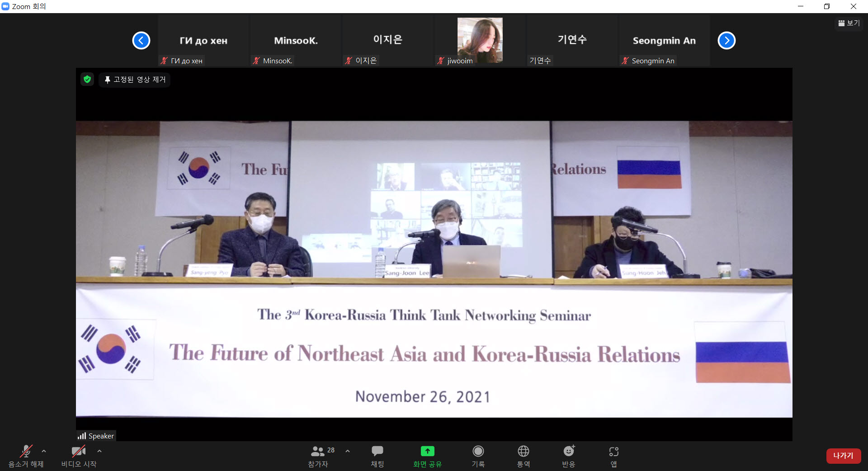The height and width of the screenshot is (471, 868).
Task: Unmute microphone (음소거 해제)
Action: 26,452
